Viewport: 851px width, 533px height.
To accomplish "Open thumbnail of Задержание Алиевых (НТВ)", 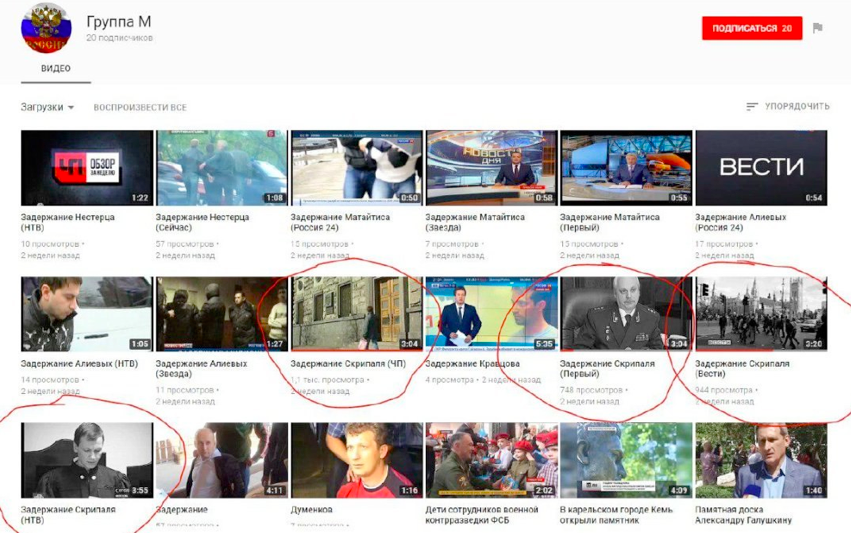I will tap(87, 314).
